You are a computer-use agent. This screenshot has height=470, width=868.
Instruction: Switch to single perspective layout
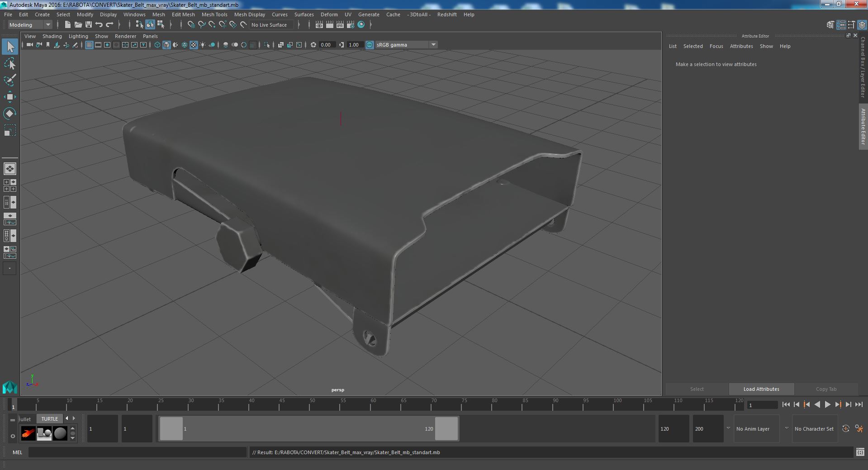tap(9, 169)
